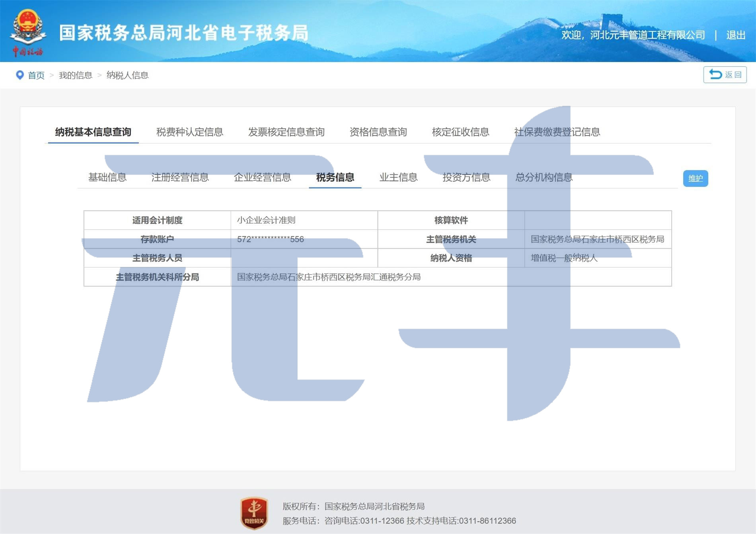Show the 基础信息 sub-tab

coord(107,177)
